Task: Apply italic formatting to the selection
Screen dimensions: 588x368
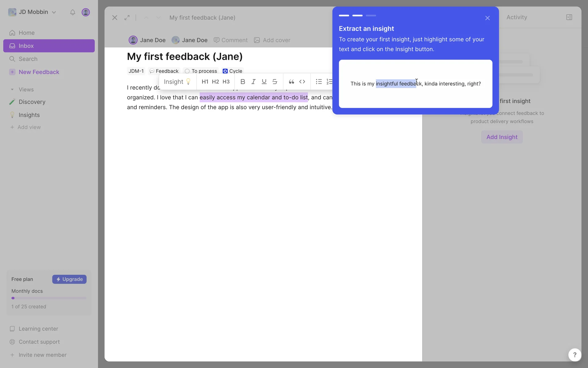Action: (x=253, y=82)
